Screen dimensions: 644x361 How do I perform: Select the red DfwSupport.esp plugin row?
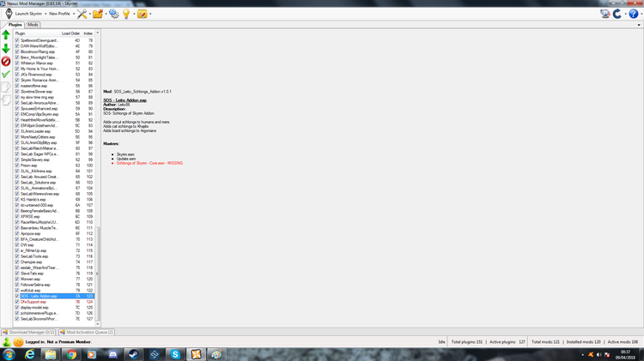[x=54, y=302]
